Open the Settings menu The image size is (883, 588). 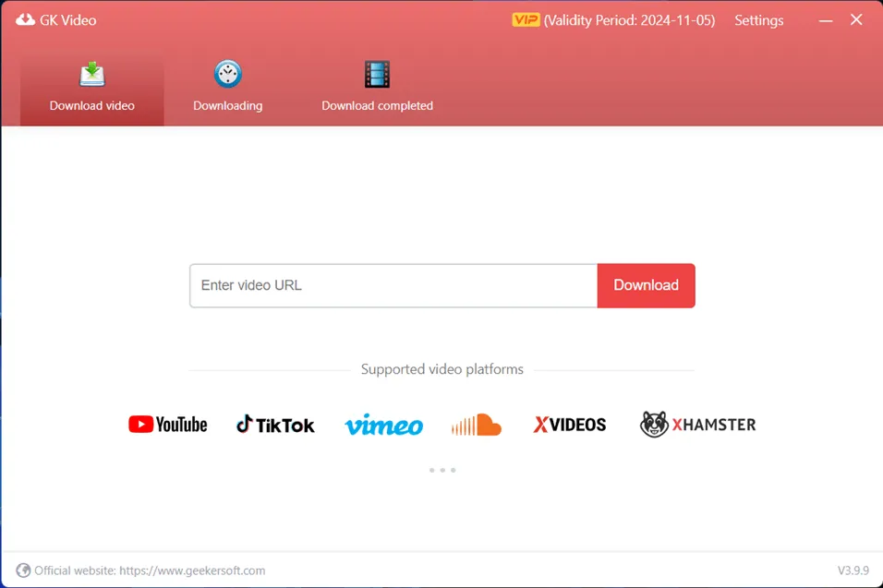[758, 19]
